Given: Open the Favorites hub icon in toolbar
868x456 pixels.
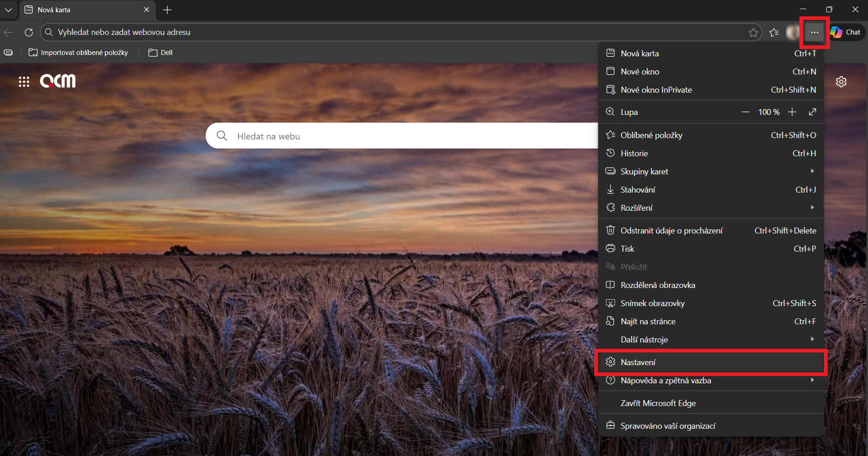Looking at the screenshot, I should click(774, 32).
